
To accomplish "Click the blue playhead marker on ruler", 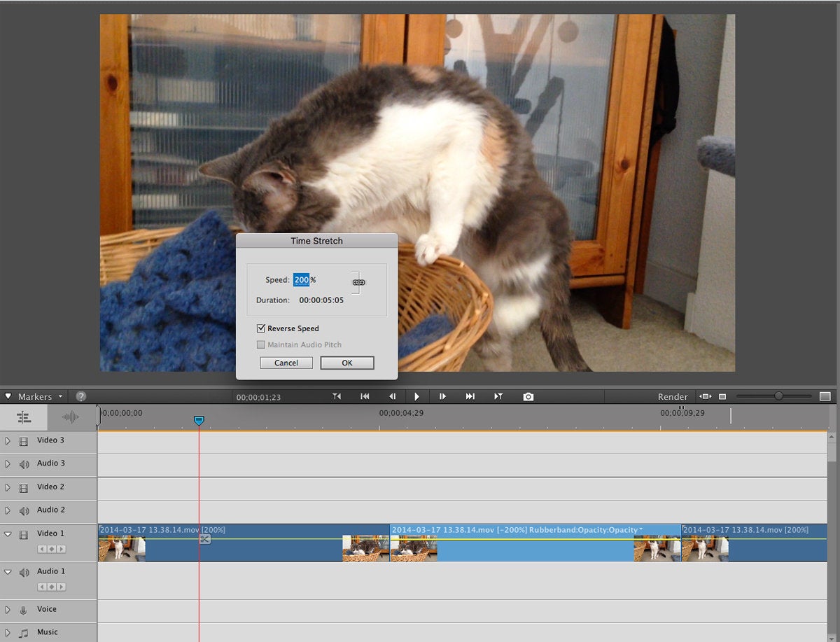I will [x=199, y=420].
